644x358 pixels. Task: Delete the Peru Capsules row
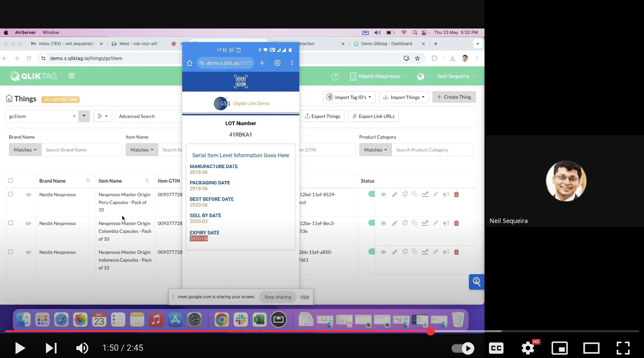(456, 195)
